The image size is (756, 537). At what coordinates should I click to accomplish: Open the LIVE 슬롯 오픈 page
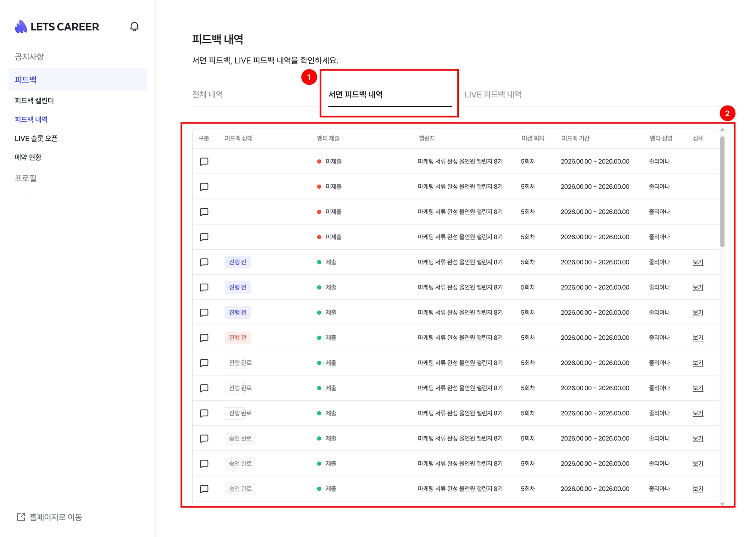(36, 138)
